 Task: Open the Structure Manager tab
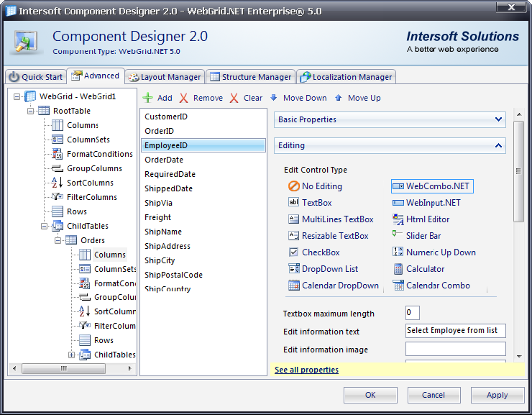[251, 77]
